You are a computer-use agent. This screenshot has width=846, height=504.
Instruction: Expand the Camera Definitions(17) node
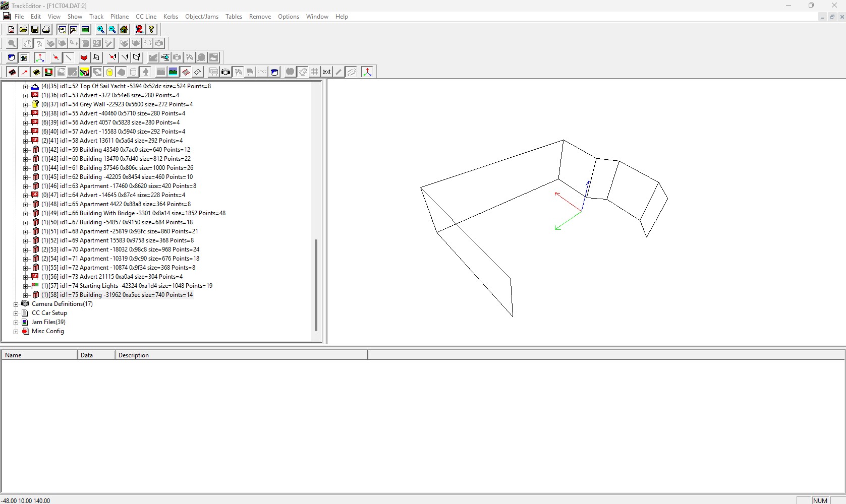16,304
